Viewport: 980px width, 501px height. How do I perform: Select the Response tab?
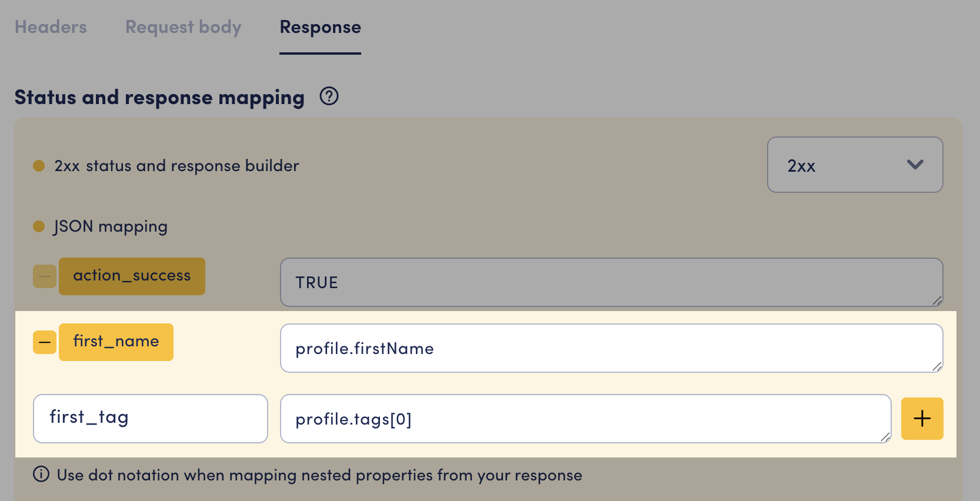point(320,27)
